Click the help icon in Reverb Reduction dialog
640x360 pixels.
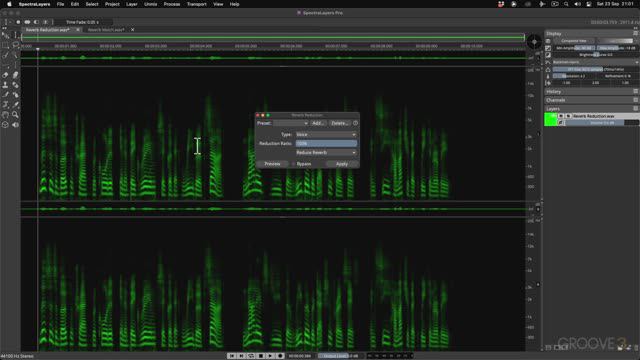pos(356,123)
